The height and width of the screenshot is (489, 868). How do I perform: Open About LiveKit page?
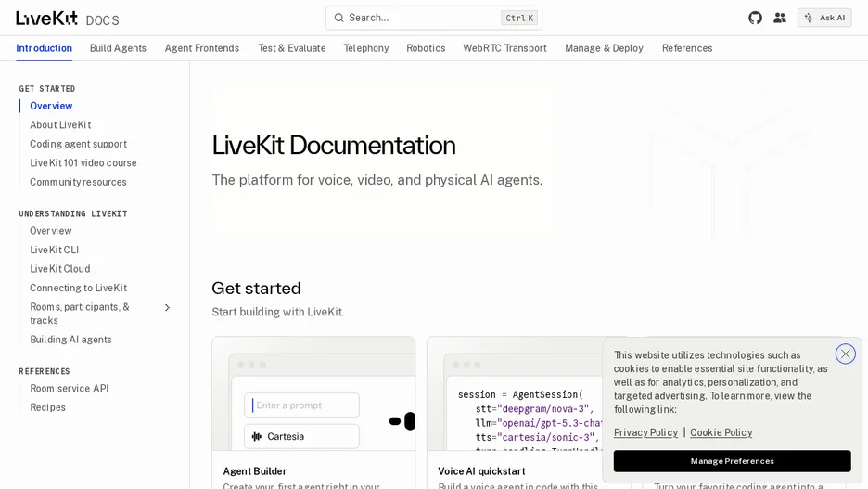point(60,124)
